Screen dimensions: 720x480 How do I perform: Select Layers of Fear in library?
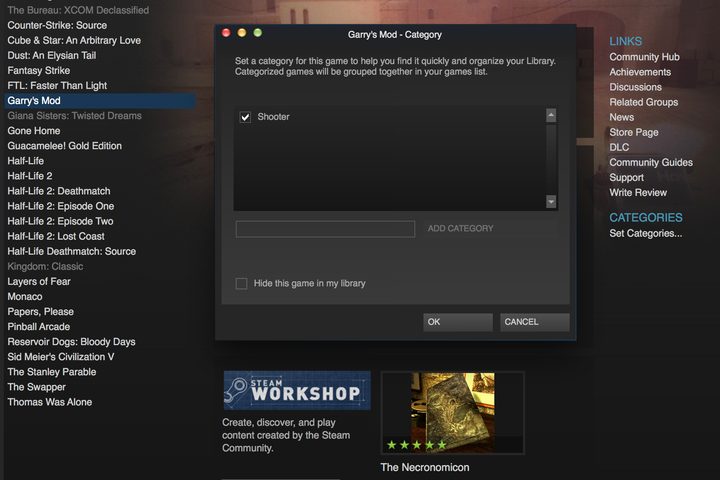coord(39,282)
